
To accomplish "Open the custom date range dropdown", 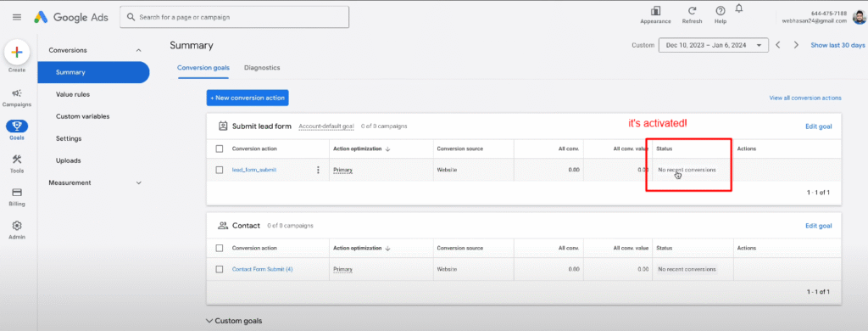I will coord(713,45).
